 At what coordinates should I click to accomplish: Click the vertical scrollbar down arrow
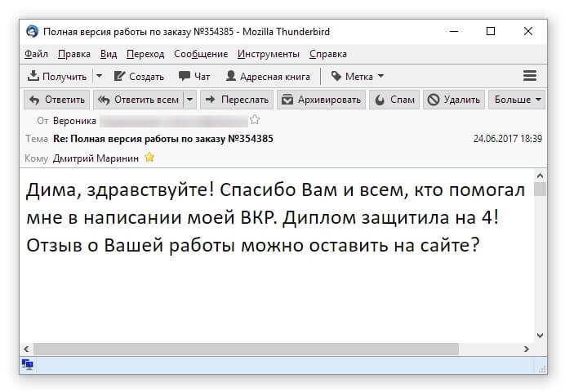pyautogui.click(x=540, y=335)
